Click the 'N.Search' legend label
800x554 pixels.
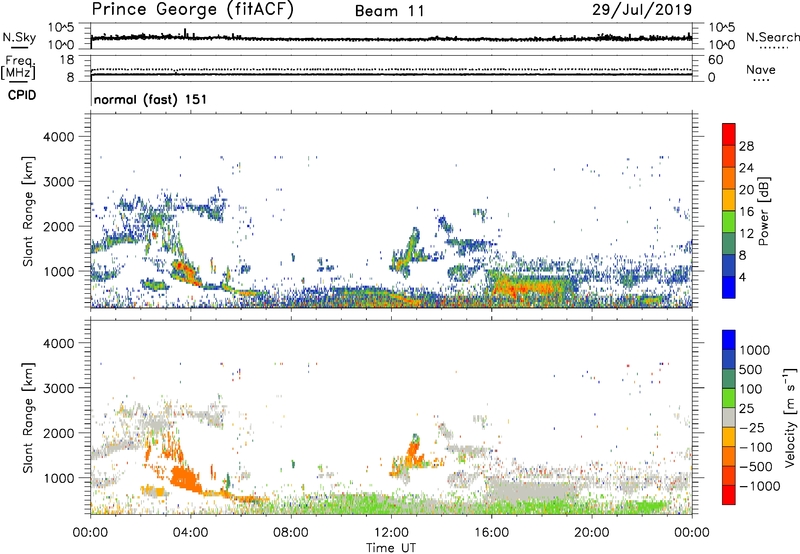coord(772,37)
